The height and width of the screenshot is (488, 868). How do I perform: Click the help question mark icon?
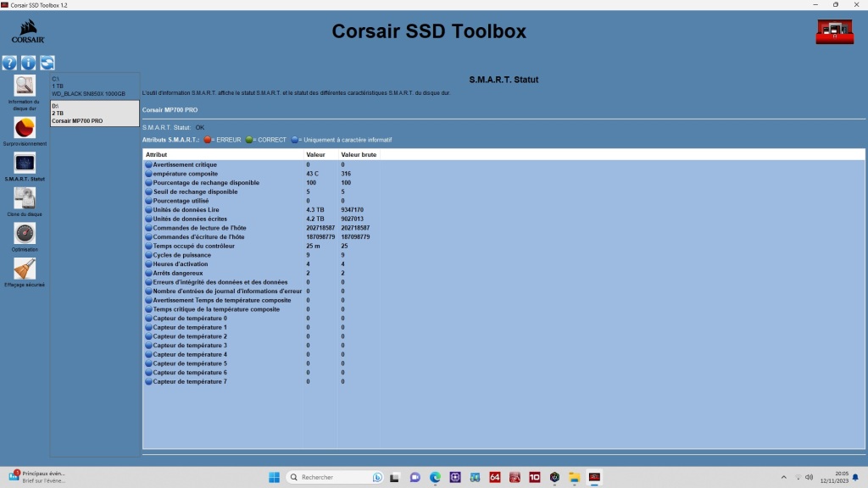[9, 62]
